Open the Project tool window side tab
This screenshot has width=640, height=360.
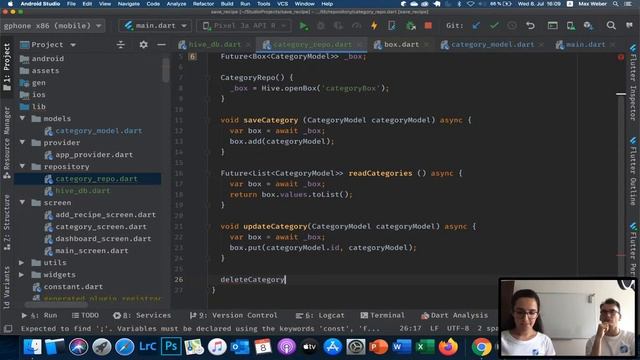[7, 67]
